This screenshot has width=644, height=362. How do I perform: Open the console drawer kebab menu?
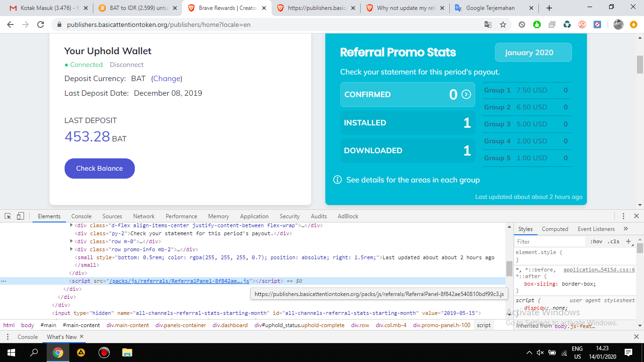tap(8, 337)
